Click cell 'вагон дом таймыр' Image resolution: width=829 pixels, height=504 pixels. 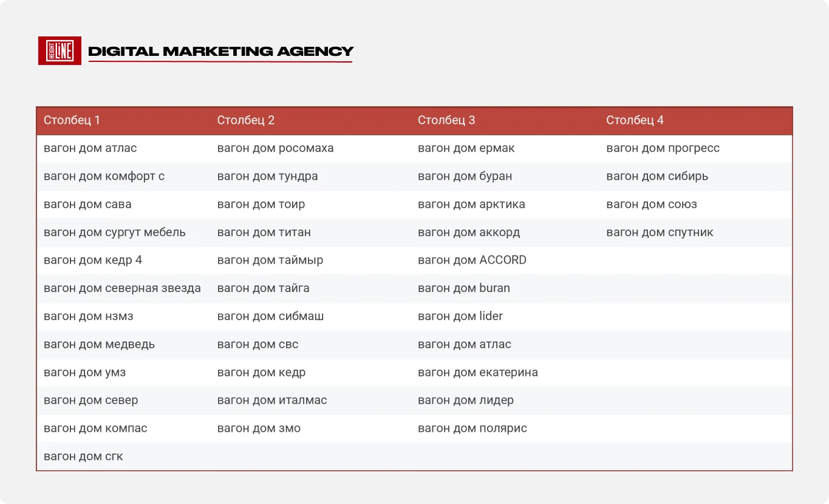pyautogui.click(x=270, y=260)
